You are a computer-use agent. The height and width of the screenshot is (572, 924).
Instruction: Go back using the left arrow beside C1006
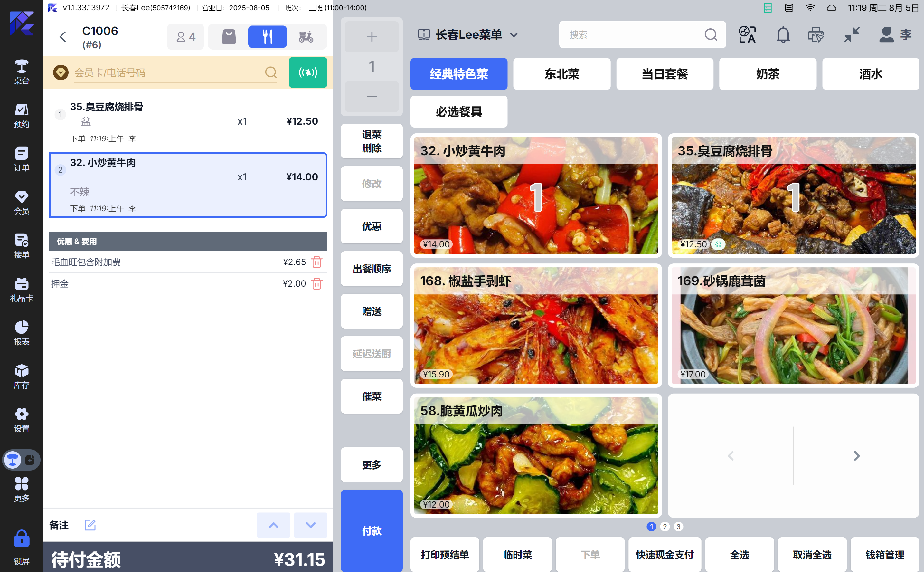click(x=63, y=37)
